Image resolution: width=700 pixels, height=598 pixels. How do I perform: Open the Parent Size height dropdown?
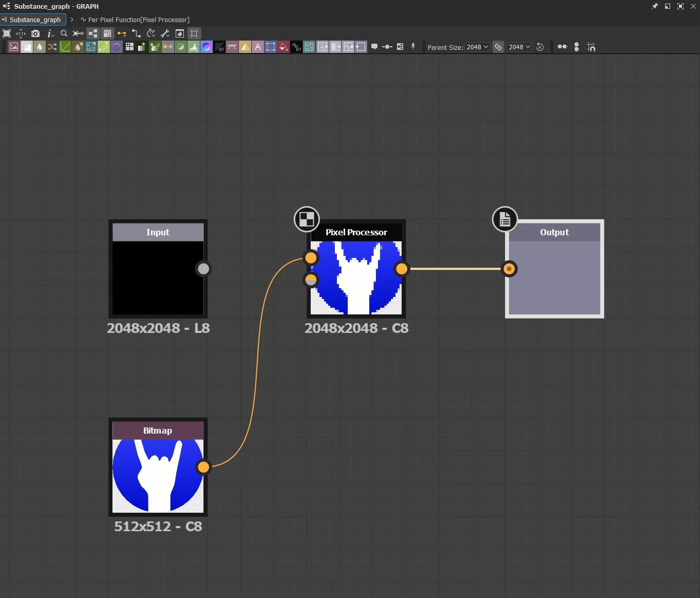tap(519, 47)
